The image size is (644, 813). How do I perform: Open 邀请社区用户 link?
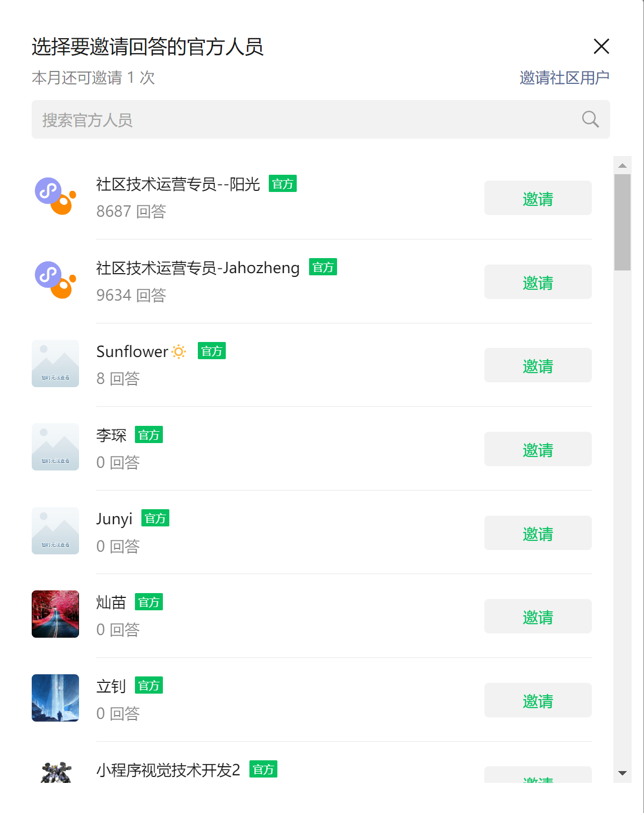click(x=564, y=78)
